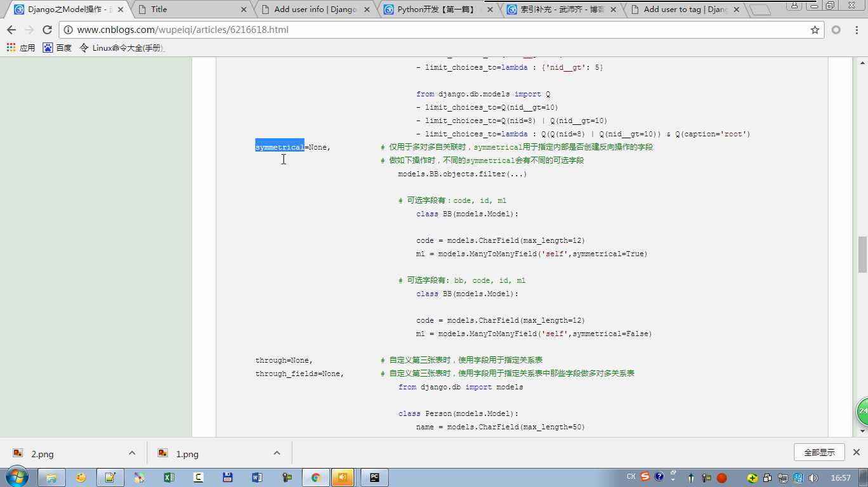Open the green C app in taskbar
The height and width of the screenshot is (487, 868).
(198, 477)
